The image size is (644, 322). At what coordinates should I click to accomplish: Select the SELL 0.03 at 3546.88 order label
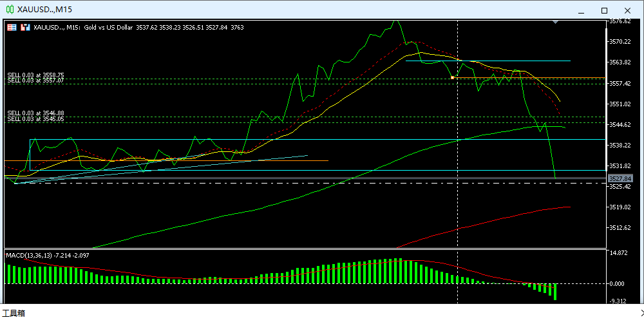(35, 113)
